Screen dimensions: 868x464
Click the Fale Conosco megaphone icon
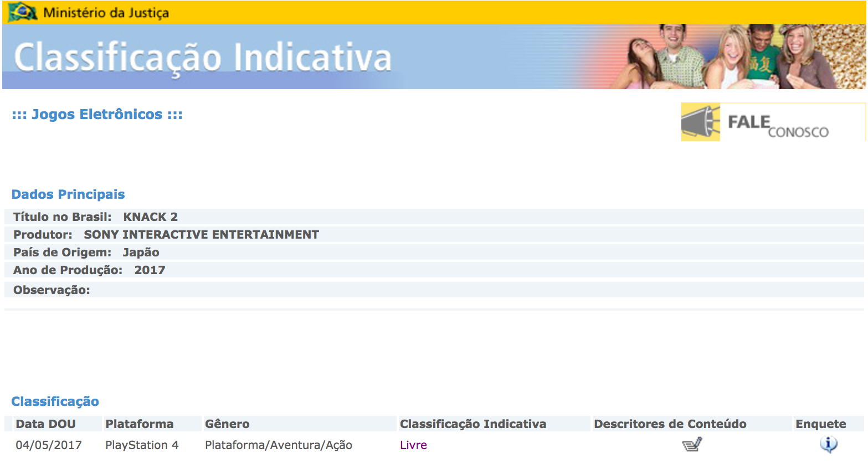(700, 122)
